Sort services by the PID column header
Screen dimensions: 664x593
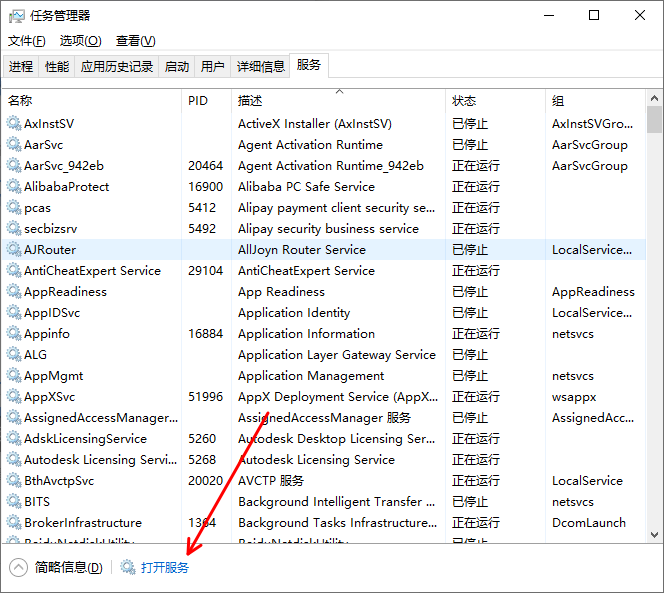pyautogui.click(x=197, y=101)
